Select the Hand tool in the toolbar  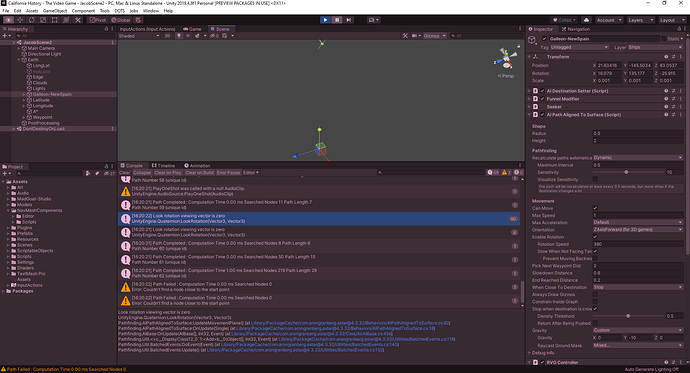tap(8, 20)
